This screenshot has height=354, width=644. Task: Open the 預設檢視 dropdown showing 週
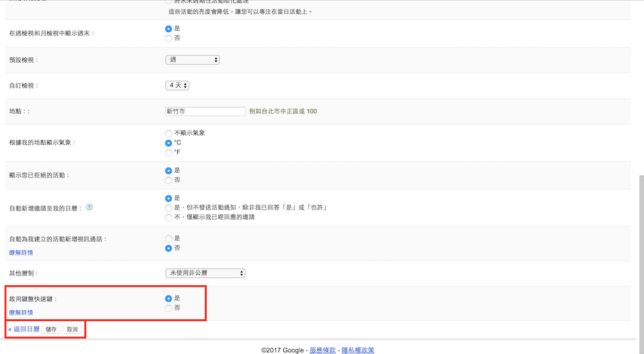click(x=193, y=60)
